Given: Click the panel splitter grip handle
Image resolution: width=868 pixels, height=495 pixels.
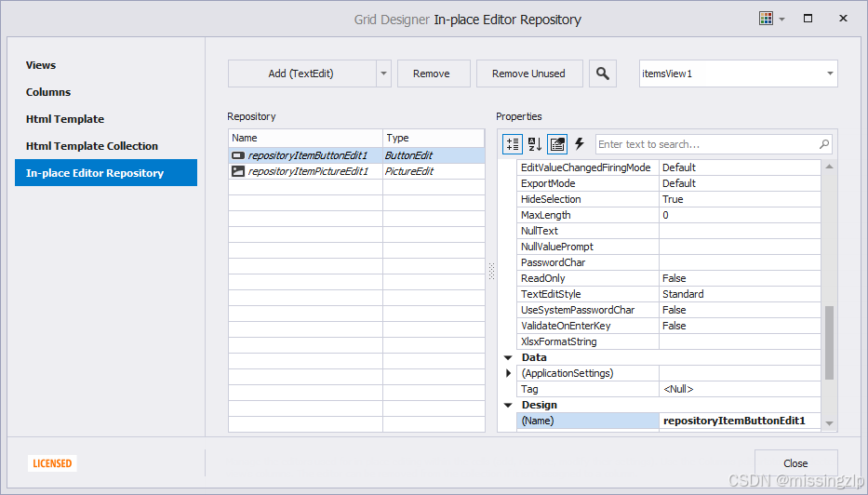Looking at the screenshot, I should 491,271.
